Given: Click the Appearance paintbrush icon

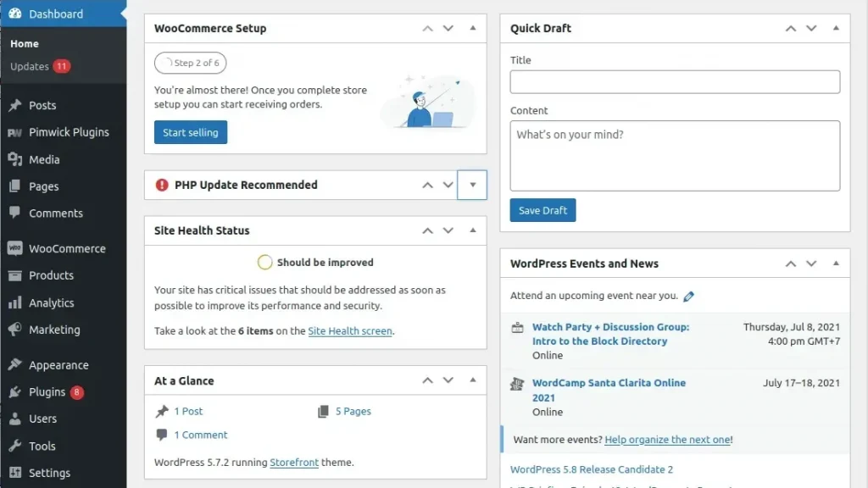Looking at the screenshot, I should [x=15, y=364].
